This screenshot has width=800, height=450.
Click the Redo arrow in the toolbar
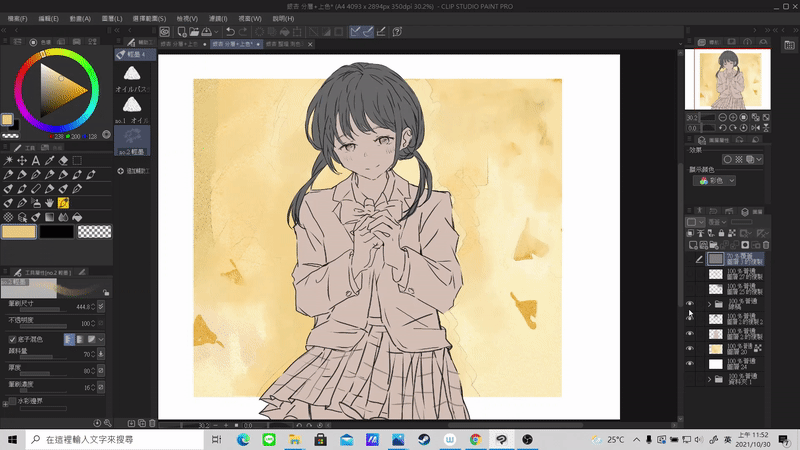243,32
